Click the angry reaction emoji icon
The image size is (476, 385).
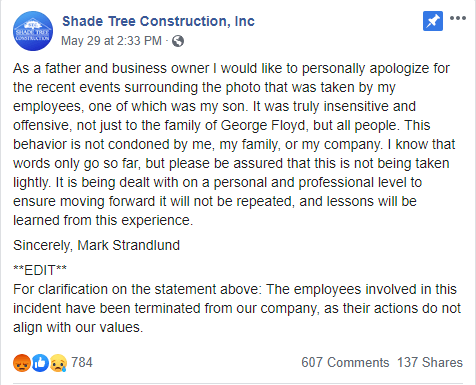coord(22,363)
